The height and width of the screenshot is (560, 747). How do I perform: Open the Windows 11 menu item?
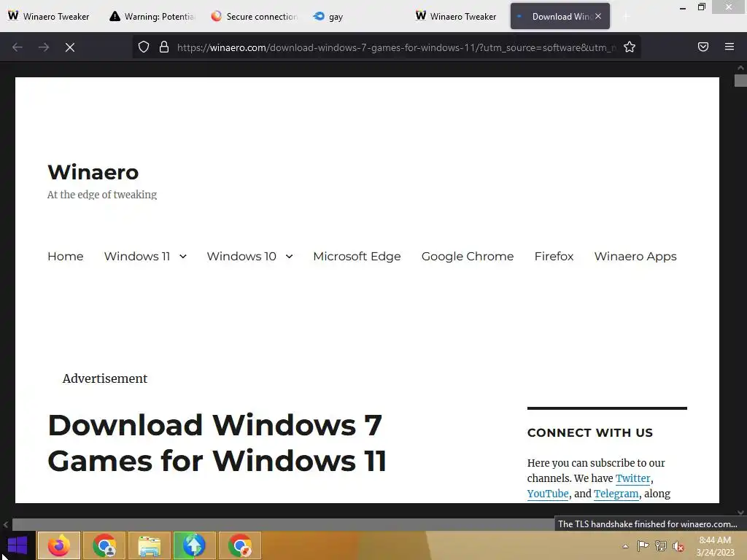(136, 256)
